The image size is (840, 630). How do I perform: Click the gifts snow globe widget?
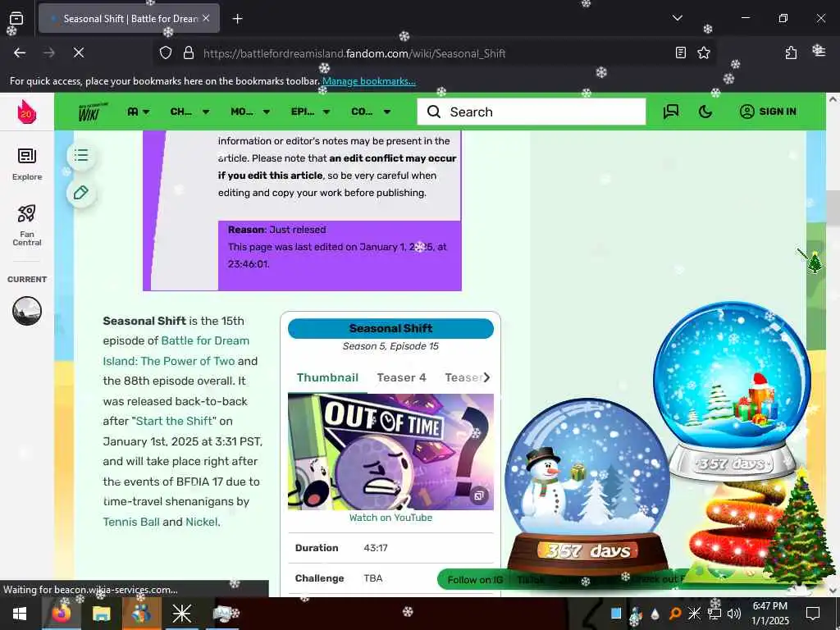(x=732, y=391)
